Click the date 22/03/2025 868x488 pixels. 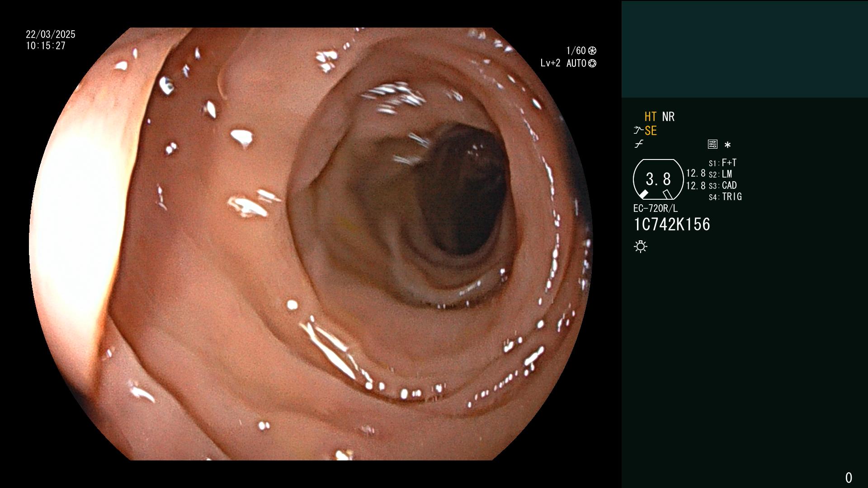pos(51,34)
